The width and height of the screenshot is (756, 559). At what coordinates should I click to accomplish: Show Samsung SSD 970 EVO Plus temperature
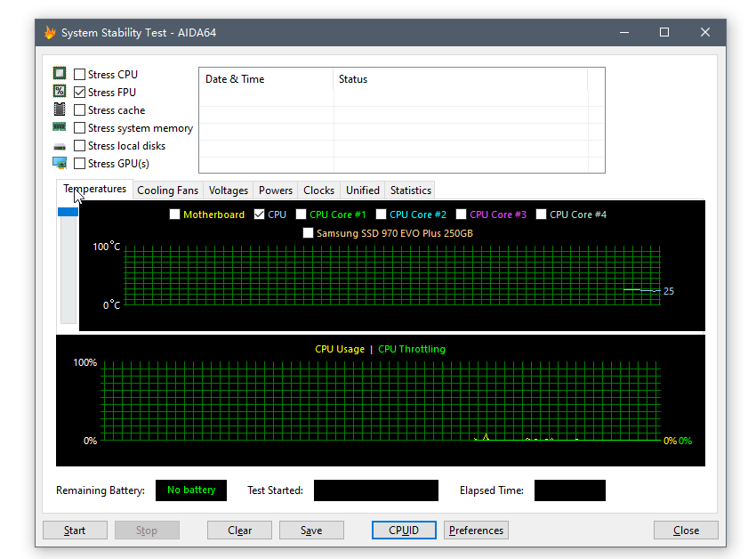[308, 233]
